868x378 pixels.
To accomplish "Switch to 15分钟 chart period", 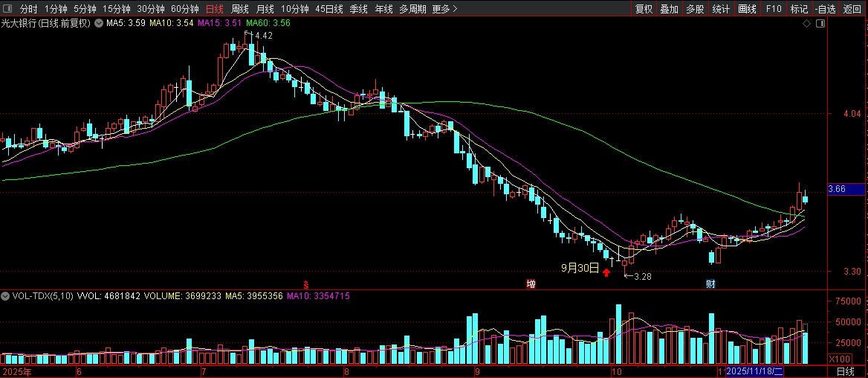I will (x=116, y=9).
